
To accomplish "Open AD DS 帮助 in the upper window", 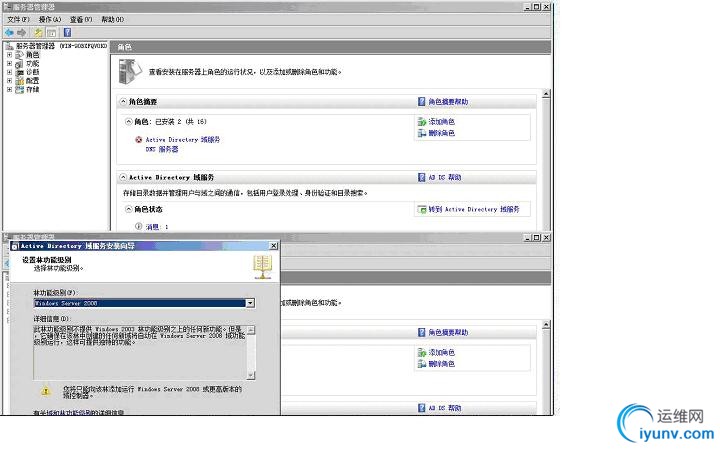I will [x=444, y=177].
